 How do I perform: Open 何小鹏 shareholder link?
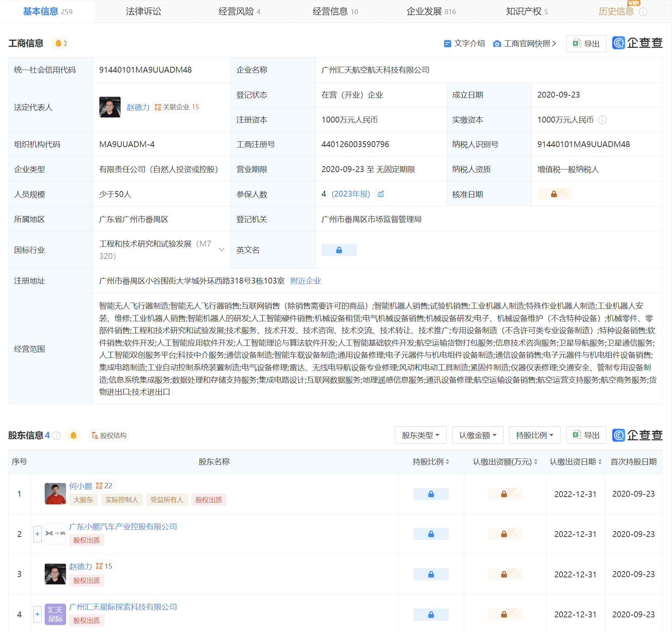pos(81,486)
